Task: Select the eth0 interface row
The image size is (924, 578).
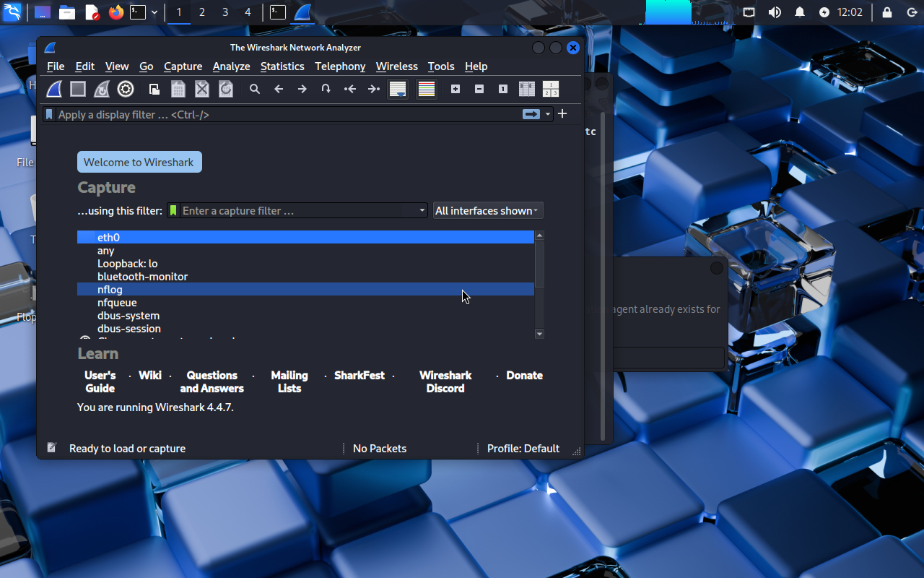Action: pos(305,237)
